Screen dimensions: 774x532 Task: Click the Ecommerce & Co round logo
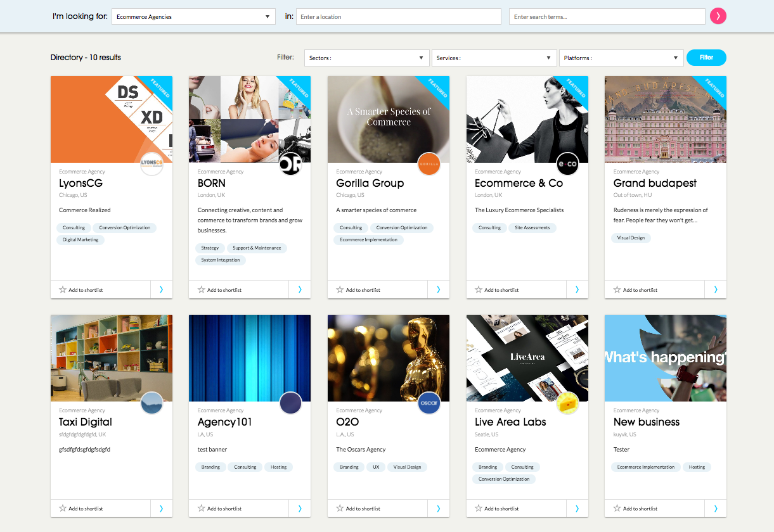tap(567, 164)
